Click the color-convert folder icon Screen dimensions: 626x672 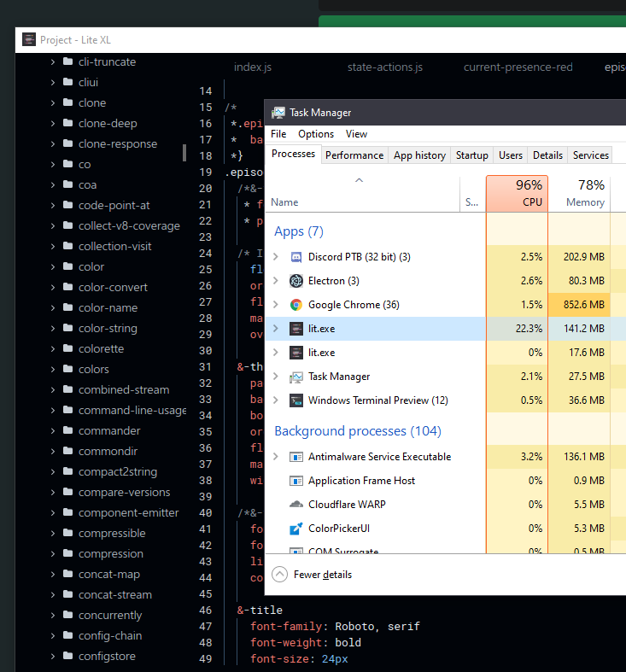[x=67, y=287]
